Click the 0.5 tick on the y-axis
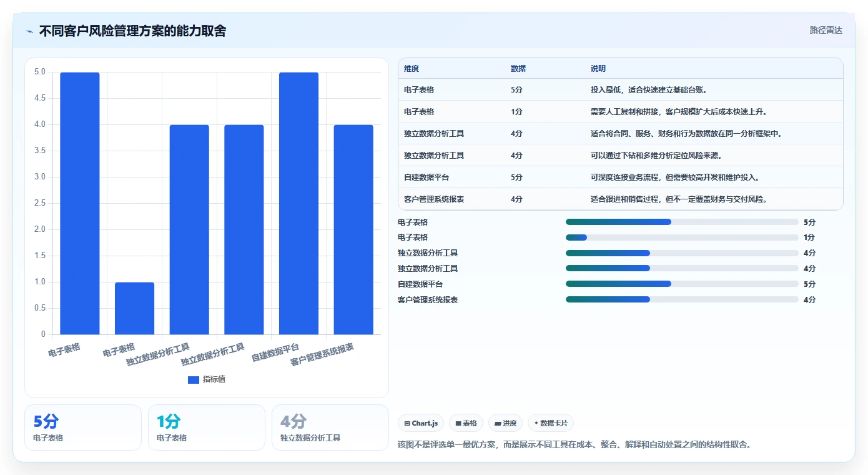Viewport: 868px width, 475px height. (x=40, y=308)
